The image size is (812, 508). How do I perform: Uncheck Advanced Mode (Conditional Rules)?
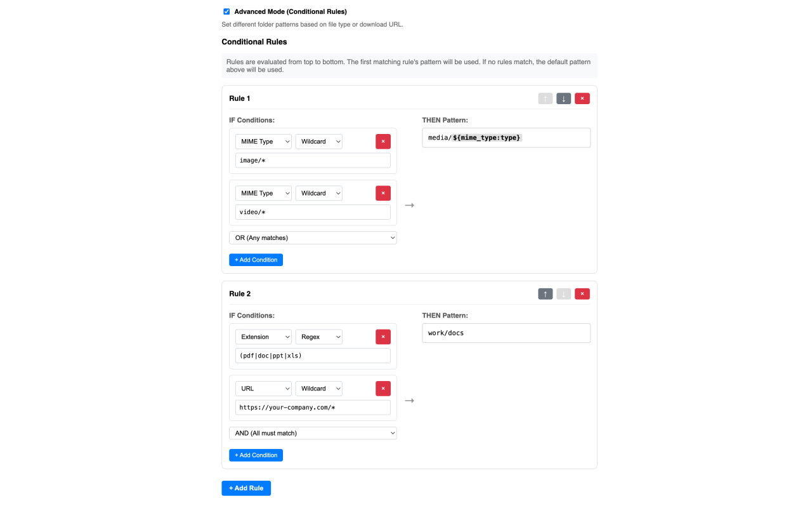coord(226,11)
